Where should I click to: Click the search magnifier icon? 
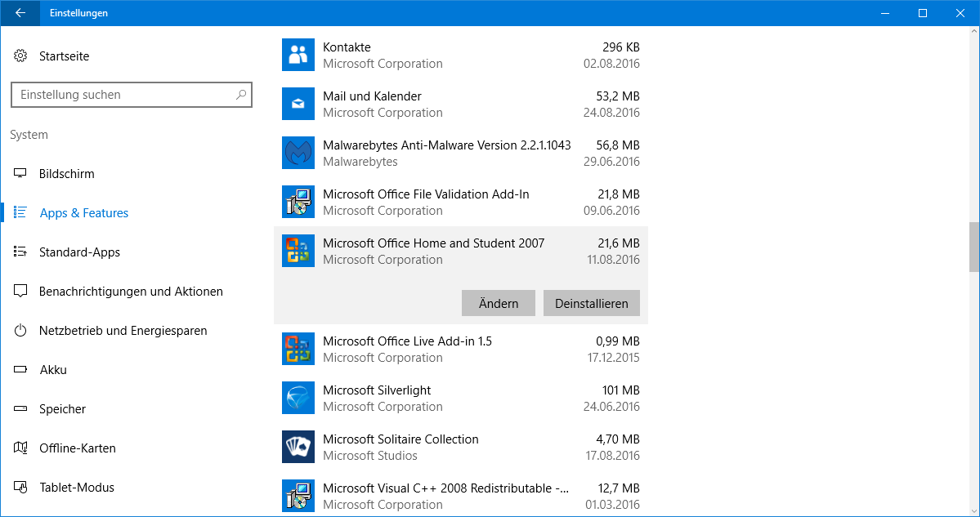click(240, 95)
